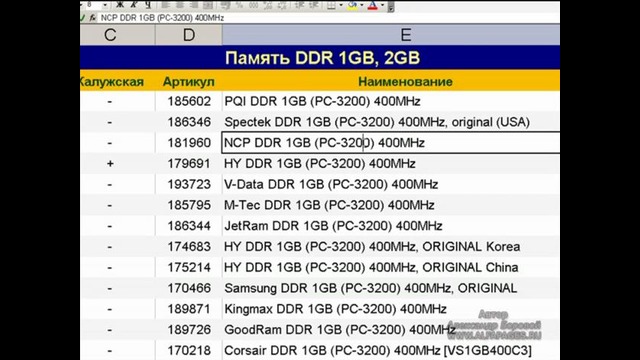The width and height of the screenshot is (640, 360).
Task: Select article cell 174683
Action: point(189,247)
